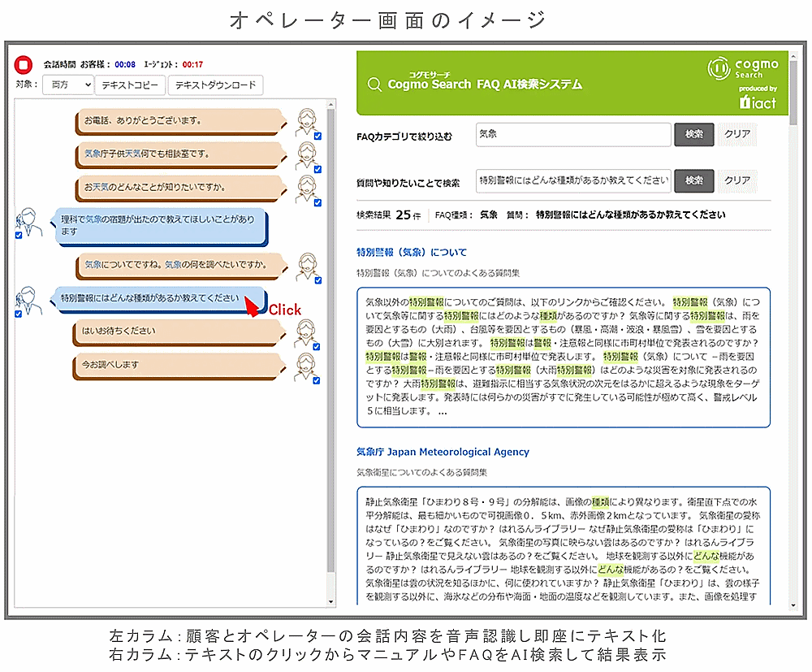
Task: Click inside the FAQカテゴリで絞り込む input field
Action: point(572,134)
